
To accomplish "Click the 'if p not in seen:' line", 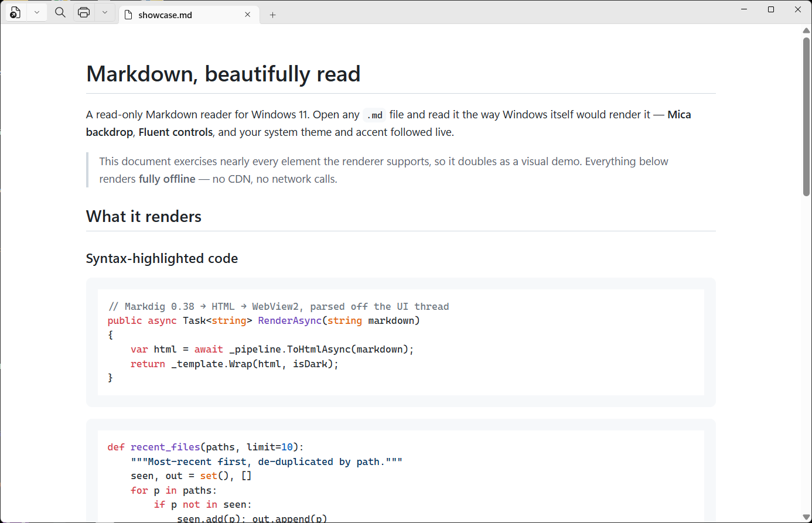I will (203, 504).
